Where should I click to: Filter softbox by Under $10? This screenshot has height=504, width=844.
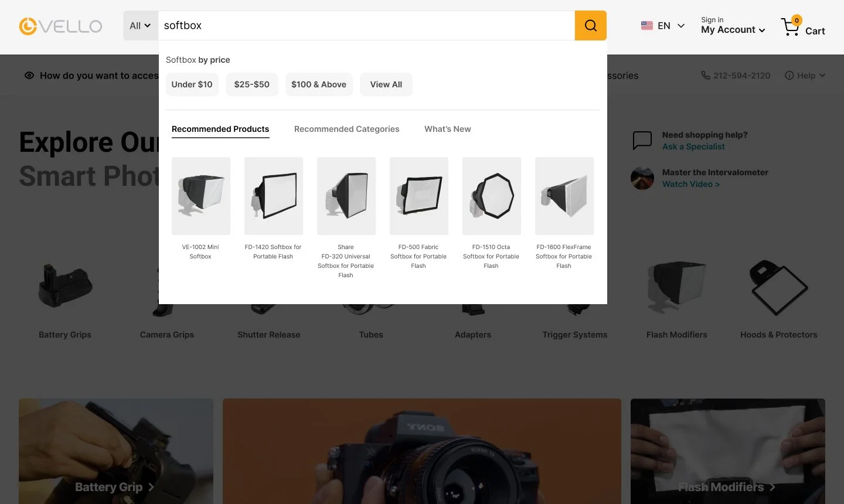click(192, 84)
